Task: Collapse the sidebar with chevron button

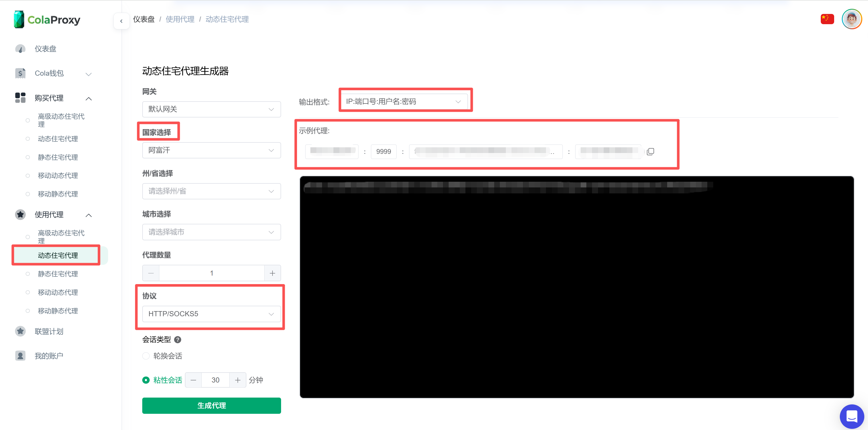Action: (x=121, y=21)
